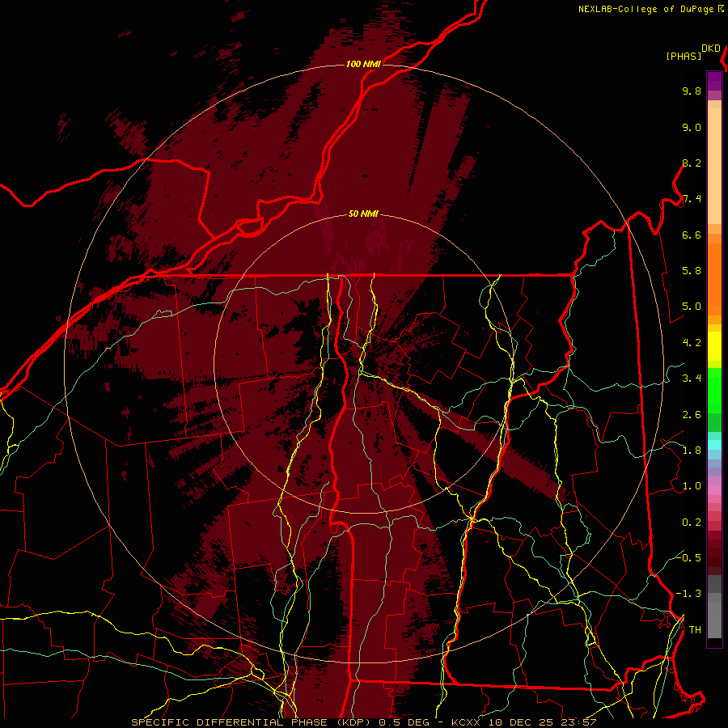The image size is (728, 728).
Task: Click the 100 NMI range ring label
Action: (x=363, y=64)
